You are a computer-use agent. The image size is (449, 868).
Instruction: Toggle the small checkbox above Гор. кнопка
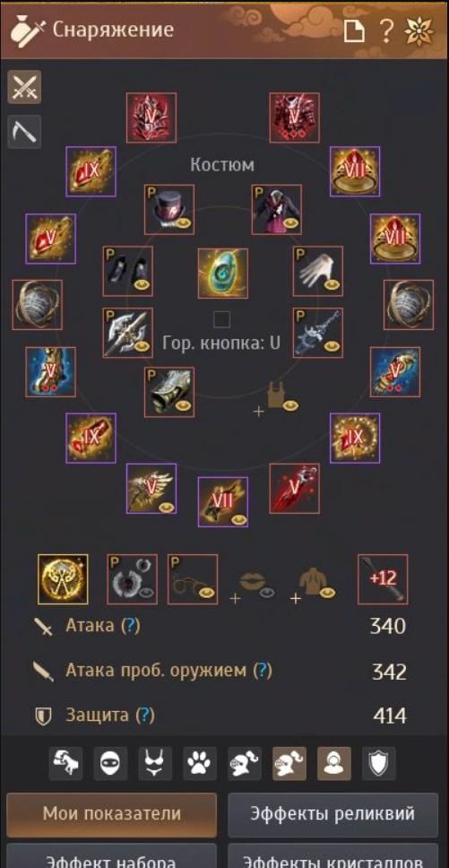tap(221, 319)
